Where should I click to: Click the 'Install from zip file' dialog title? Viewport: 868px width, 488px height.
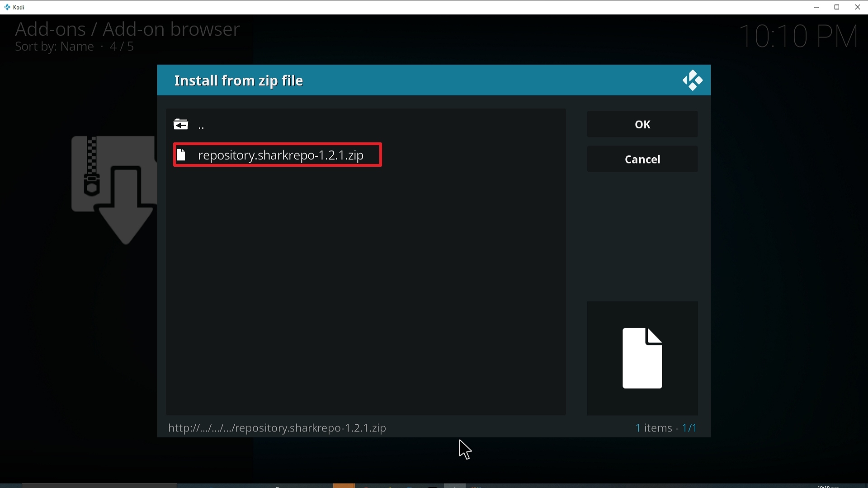click(239, 81)
